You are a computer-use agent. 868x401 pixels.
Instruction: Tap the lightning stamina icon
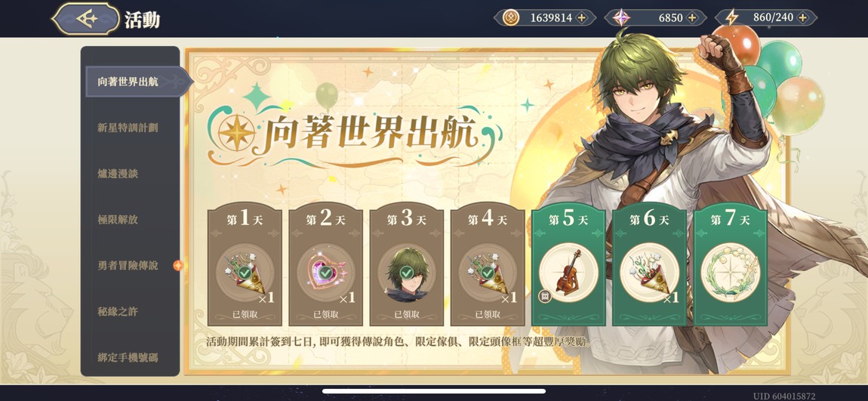(x=732, y=17)
